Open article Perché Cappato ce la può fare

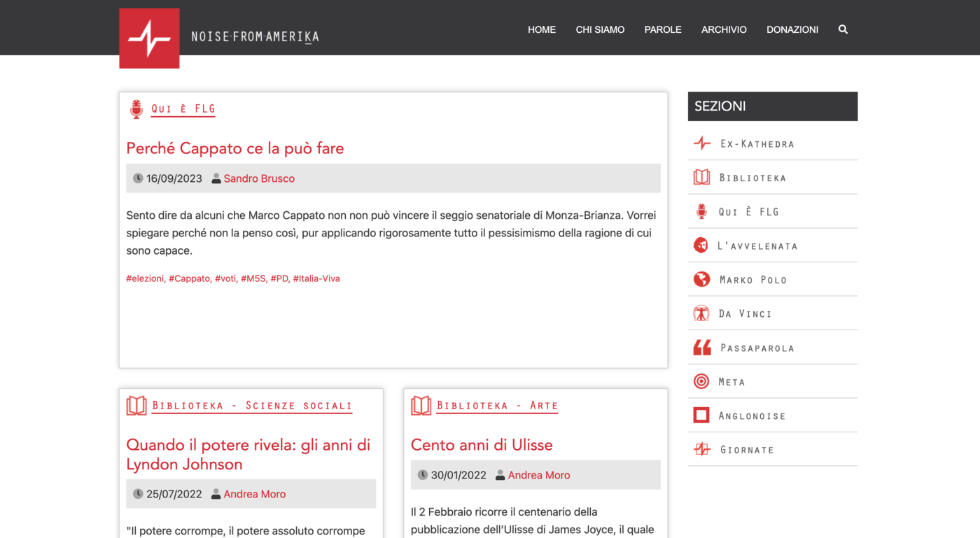pos(235,148)
